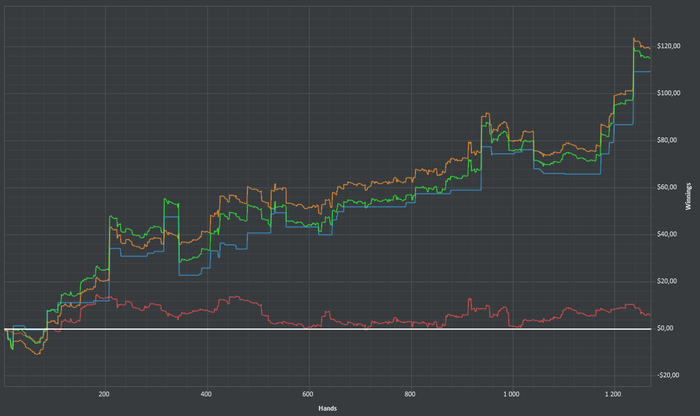Click the $20,00 winnings axis label
The height and width of the screenshot is (416, 700).
tap(667, 281)
